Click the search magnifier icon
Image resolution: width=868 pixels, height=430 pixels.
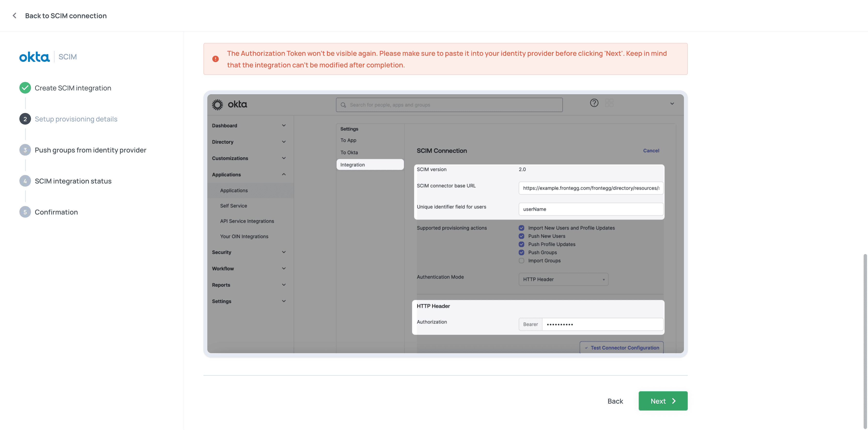point(343,105)
